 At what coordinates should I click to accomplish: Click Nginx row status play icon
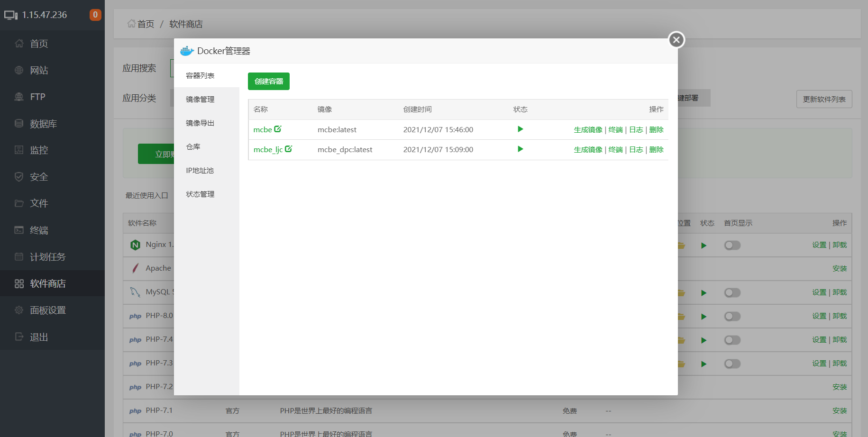tap(704, 246)
